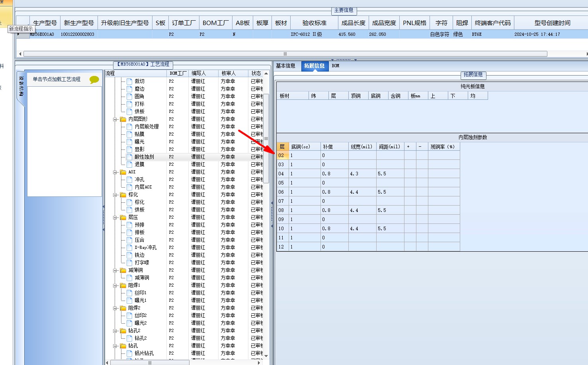Collapse the 内层图形 tree node

(115, 119)
